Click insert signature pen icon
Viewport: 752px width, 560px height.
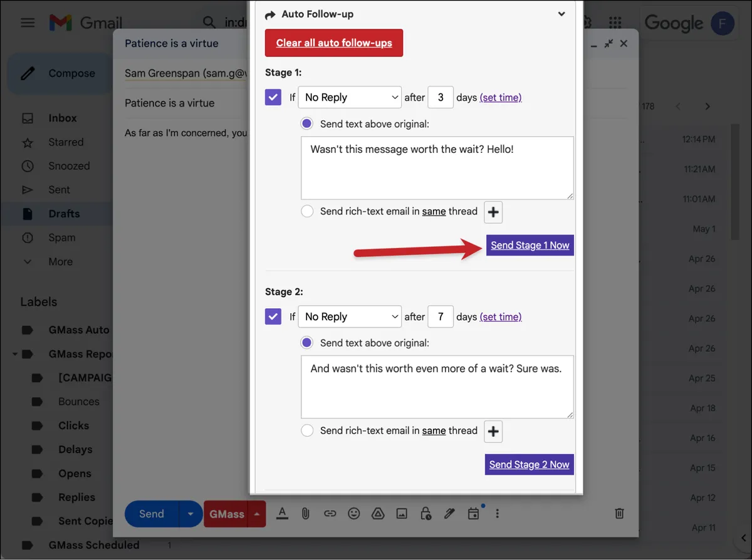(449, 514)
